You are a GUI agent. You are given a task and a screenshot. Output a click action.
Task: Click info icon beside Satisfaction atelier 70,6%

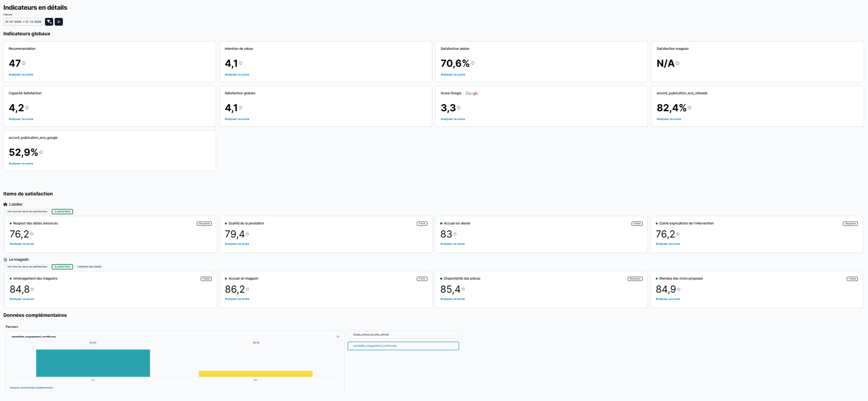(473, 63)
